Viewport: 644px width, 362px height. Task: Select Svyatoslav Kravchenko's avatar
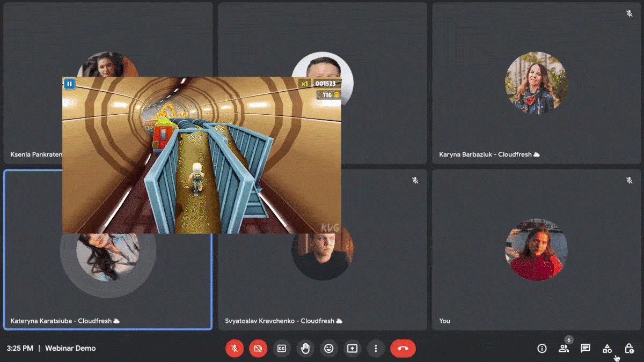coord(323,256)
